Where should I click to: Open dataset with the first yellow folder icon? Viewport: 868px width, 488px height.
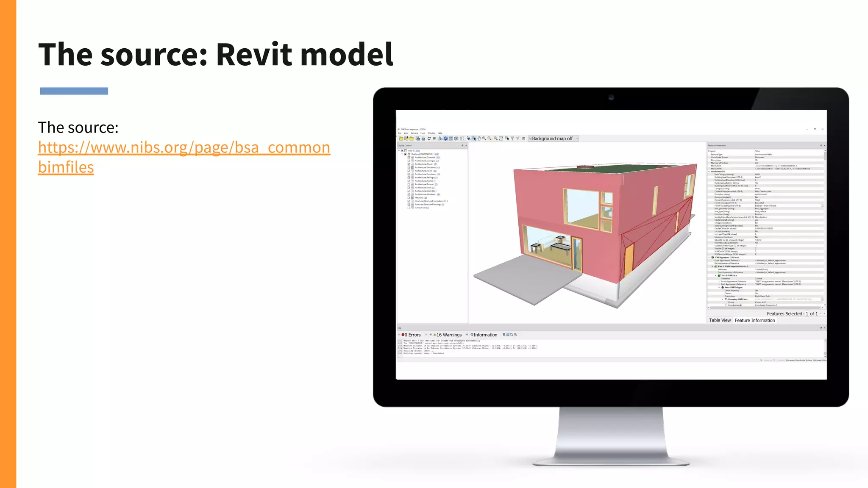[x=401, y=139]
